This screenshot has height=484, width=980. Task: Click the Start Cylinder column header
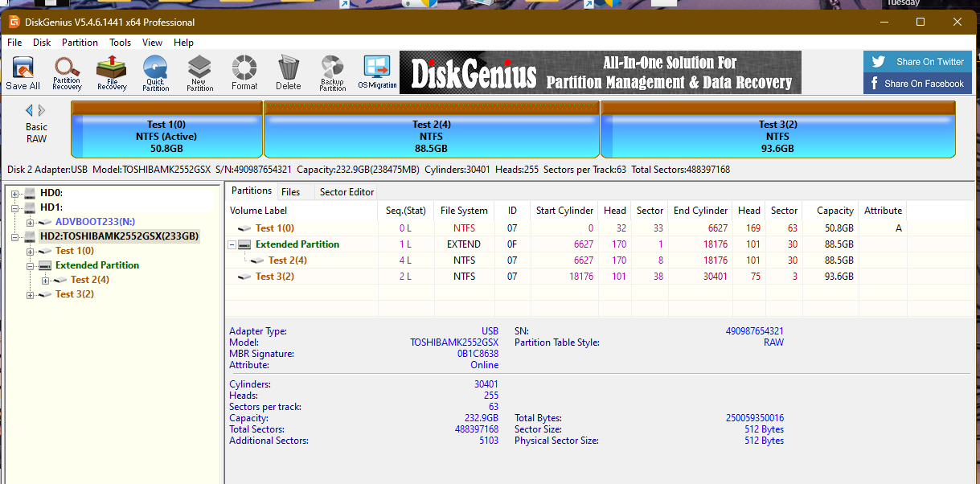point(565,211)
